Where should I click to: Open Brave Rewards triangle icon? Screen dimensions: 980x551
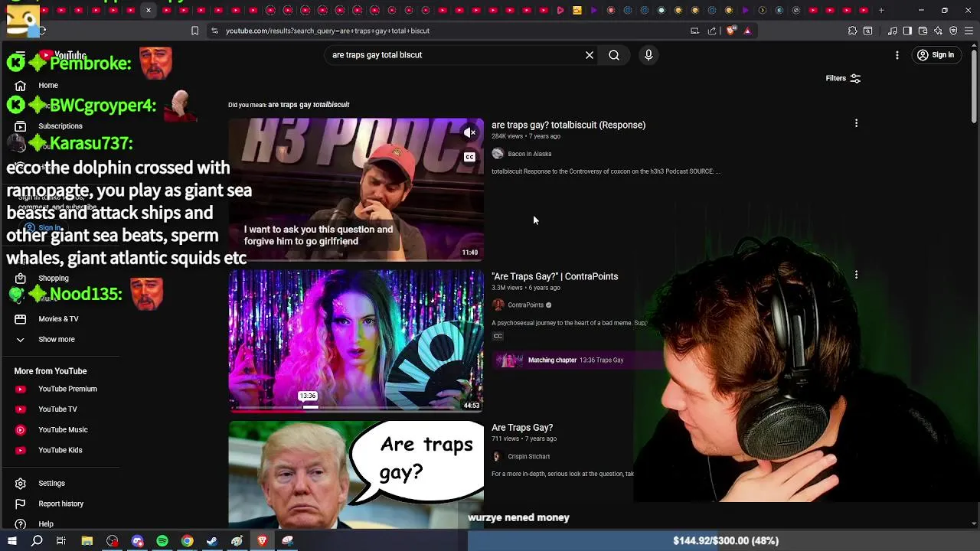[x=747, y=31]
